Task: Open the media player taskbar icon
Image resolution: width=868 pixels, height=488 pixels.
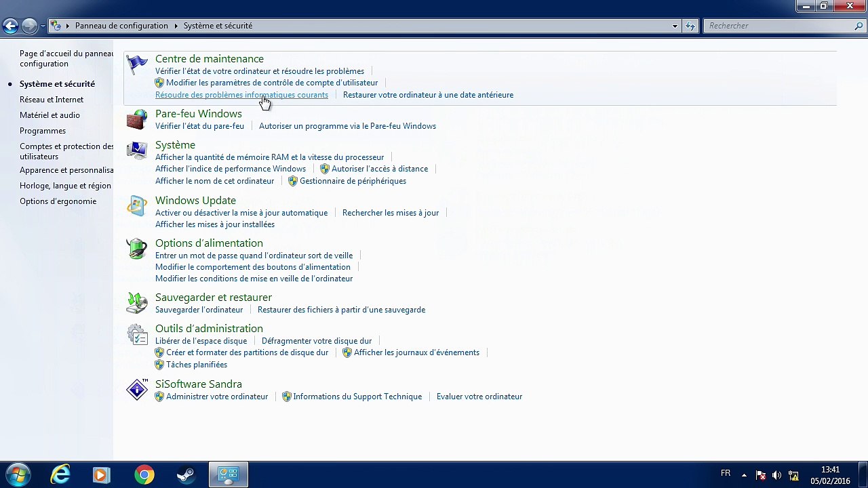Action: (x=102, y=474)
